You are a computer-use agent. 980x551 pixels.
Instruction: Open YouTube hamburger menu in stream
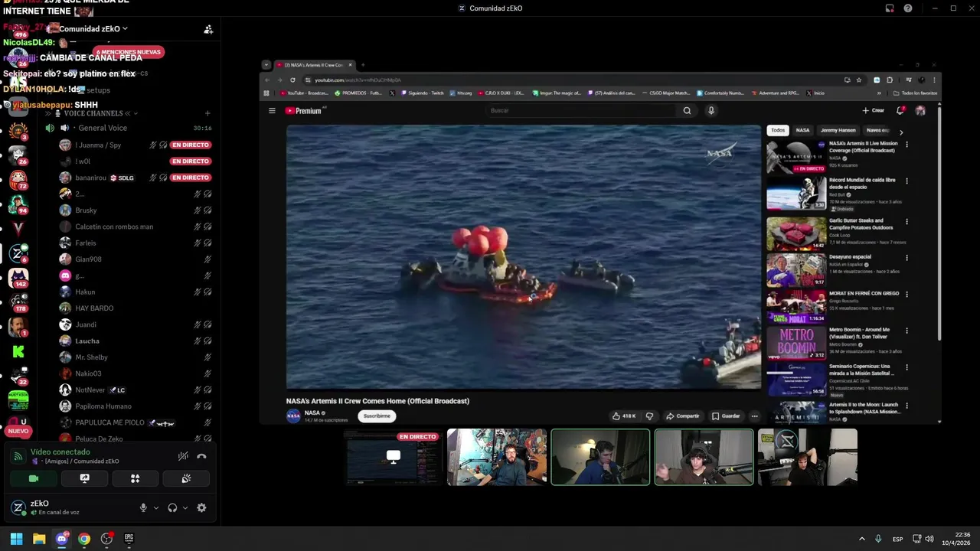tap(271, 110)
